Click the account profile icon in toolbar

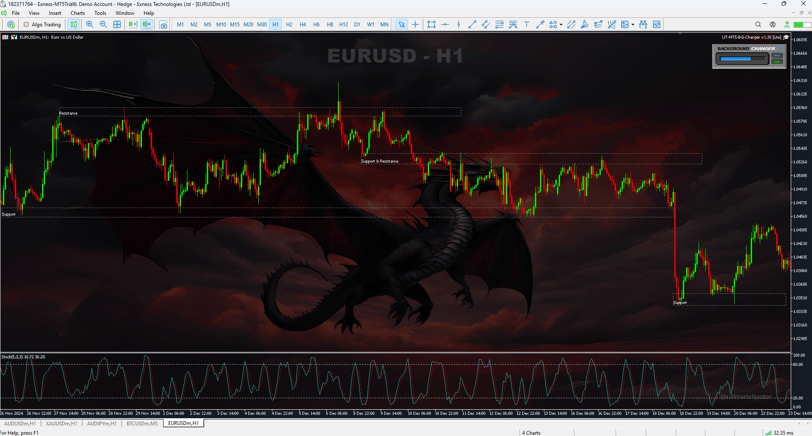tap(773, 24)
